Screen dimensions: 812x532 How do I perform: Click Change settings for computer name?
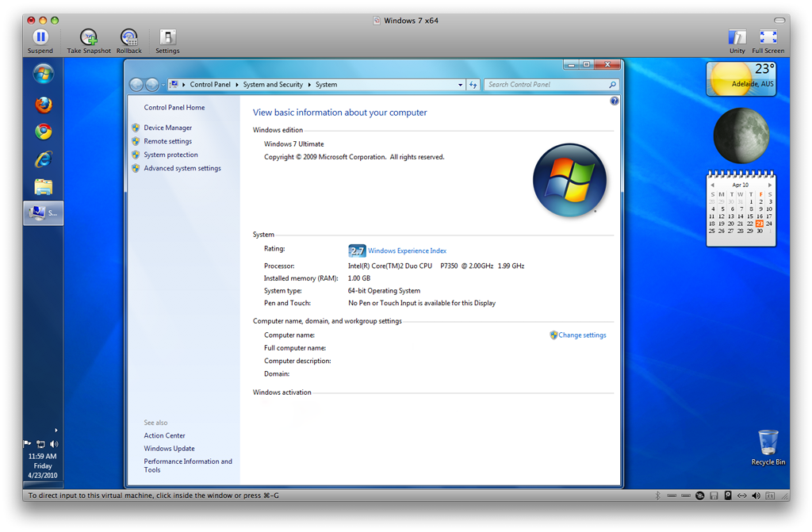pyautogui.click(x=582, y=335)
